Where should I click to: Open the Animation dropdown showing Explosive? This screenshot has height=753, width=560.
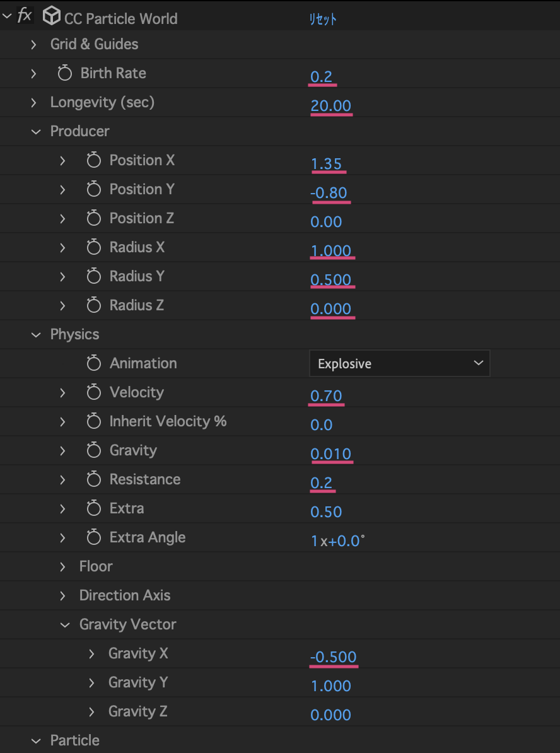(399, 363)
